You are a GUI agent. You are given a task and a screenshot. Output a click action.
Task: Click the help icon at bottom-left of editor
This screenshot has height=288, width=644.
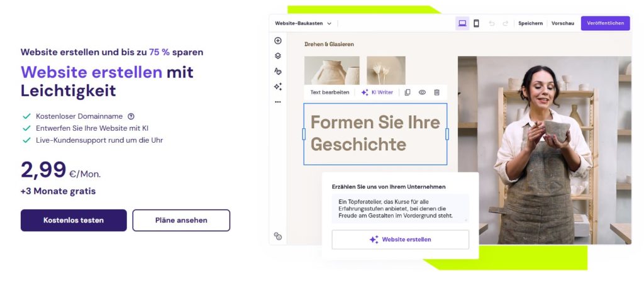pos(278,236)
